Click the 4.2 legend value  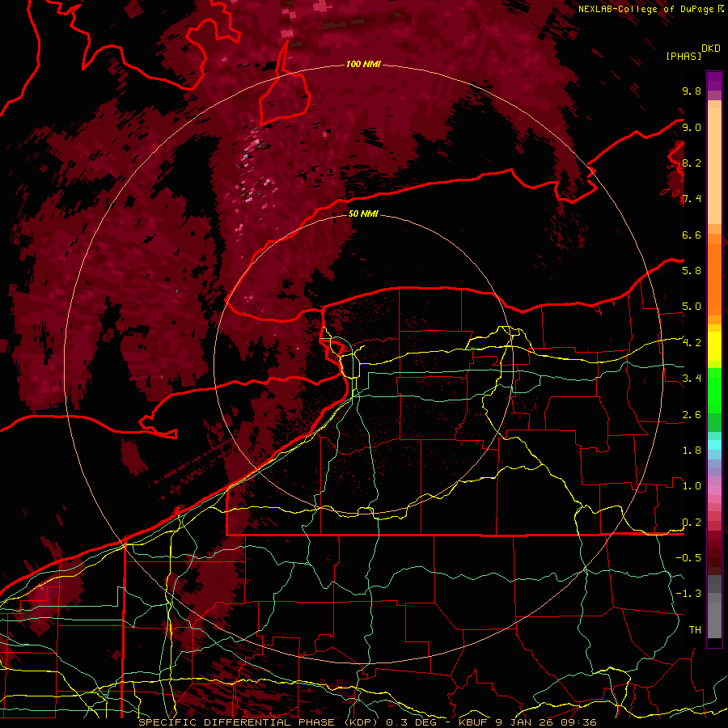click(x=692, y=343)
